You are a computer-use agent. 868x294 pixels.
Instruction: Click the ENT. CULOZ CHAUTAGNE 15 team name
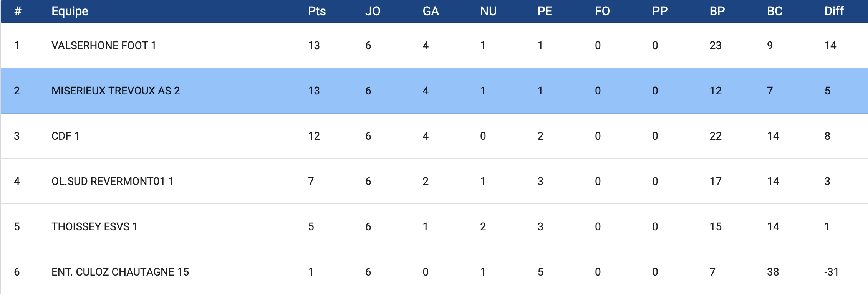coord(120,272)
